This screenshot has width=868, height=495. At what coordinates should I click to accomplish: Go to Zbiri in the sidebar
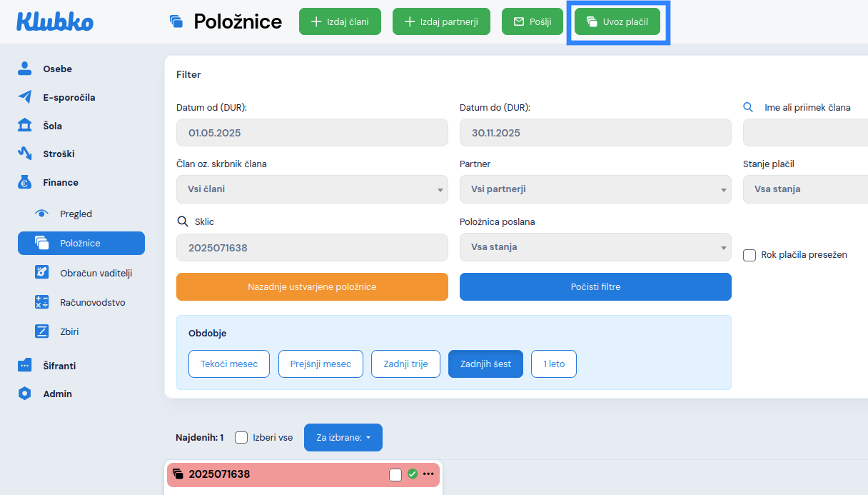point(71,331)
